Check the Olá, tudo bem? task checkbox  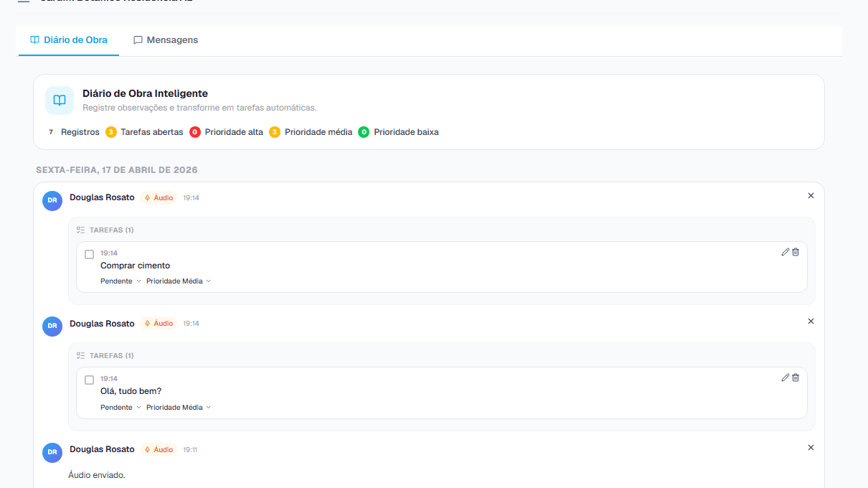click(x=90, y=380)
